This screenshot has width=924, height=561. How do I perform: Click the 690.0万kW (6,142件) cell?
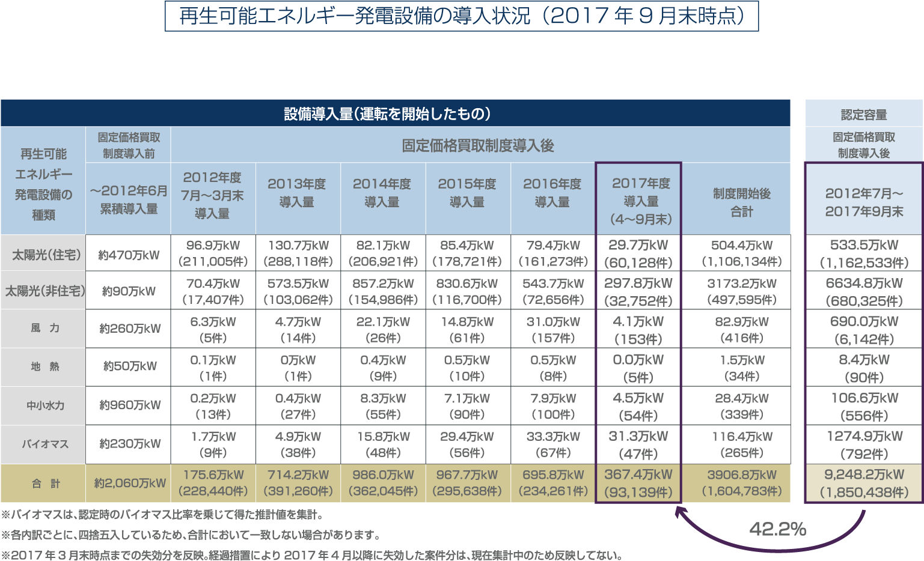point(864,329)
